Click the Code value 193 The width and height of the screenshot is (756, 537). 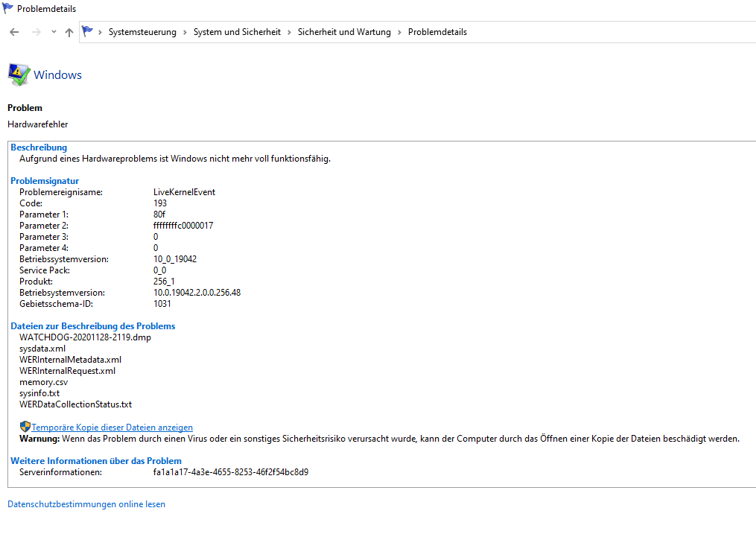(160, 203)
